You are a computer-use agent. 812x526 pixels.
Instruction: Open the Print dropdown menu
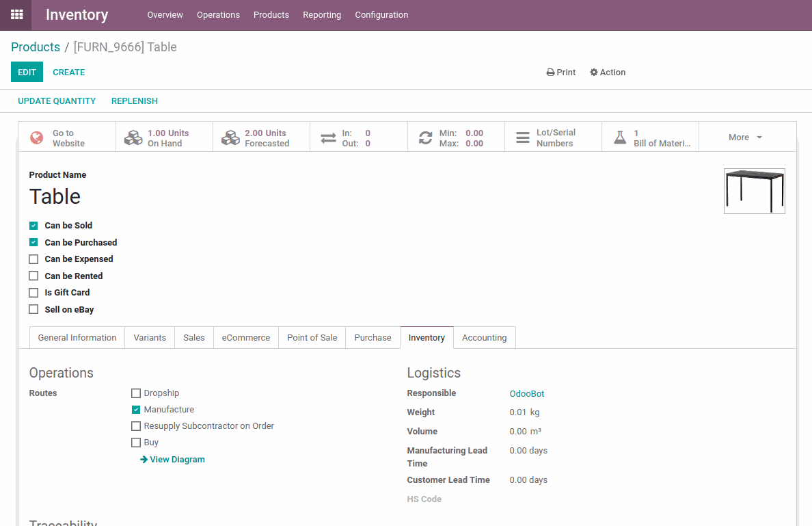pos(561,73)
